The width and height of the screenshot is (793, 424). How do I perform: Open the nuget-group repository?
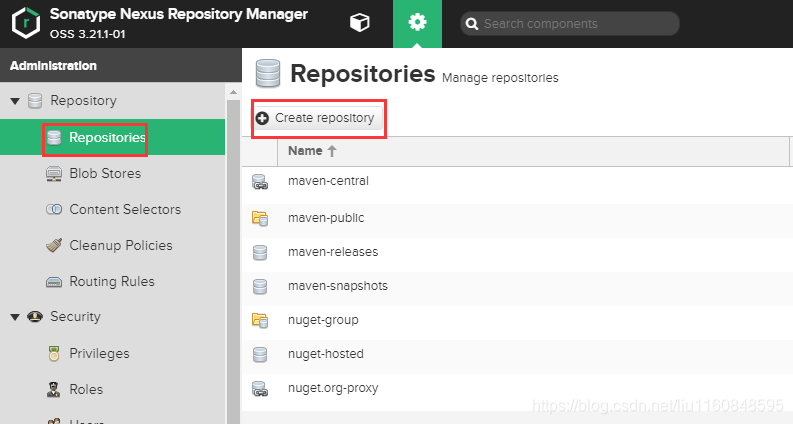323,320
